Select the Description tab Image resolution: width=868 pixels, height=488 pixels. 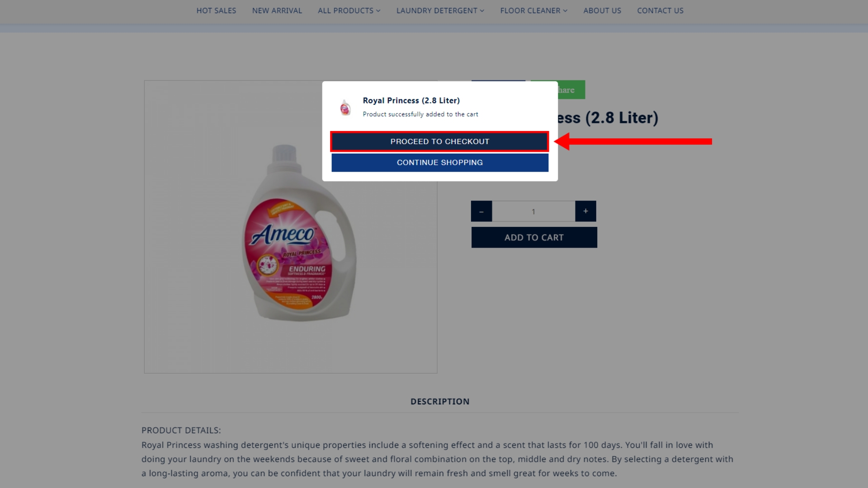point(440,401)
